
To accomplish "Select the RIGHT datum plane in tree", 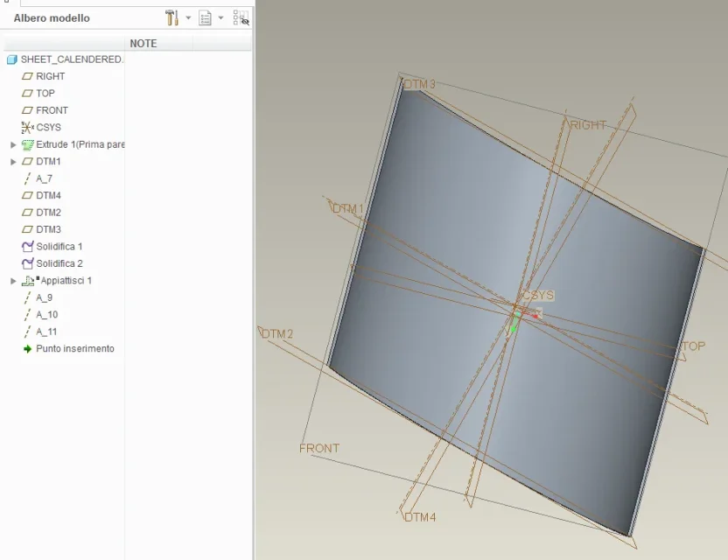I will [x=50, y=76].
